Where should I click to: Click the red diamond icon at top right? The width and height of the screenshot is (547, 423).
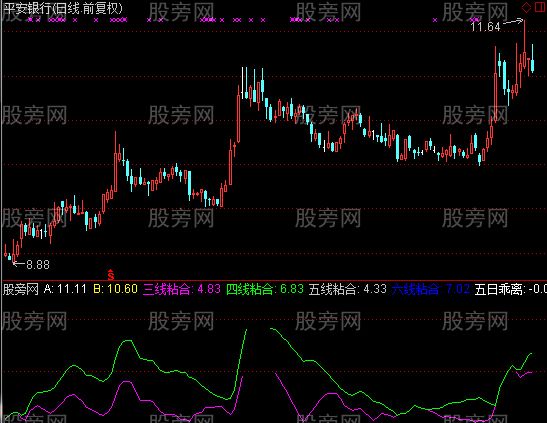coord(526,7)
